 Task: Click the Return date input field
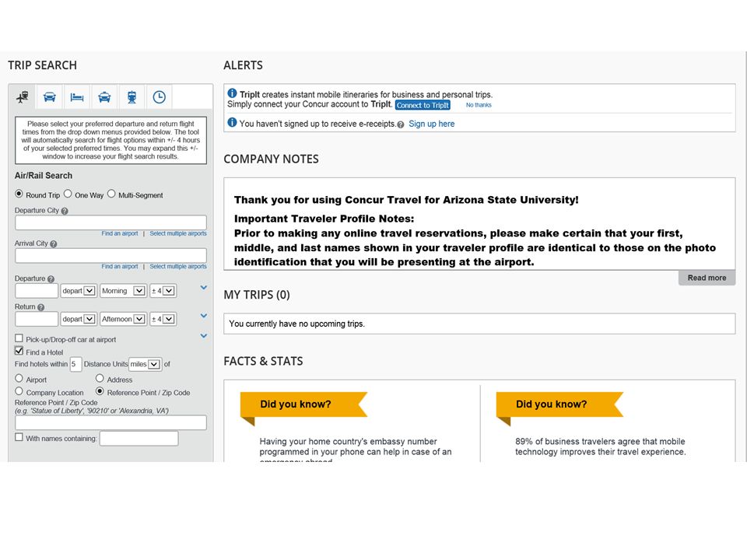pos(37,319)
